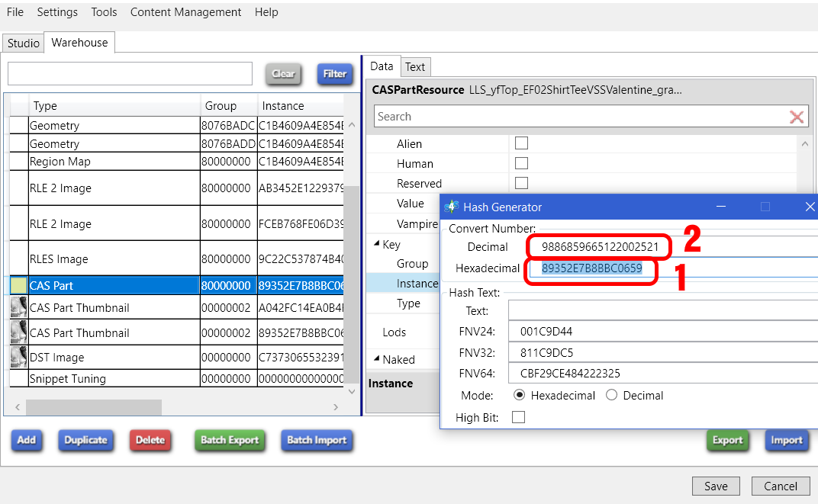
Task: Click the Hash Text input field
Action: pyautogui.click(x=663, y=310)
